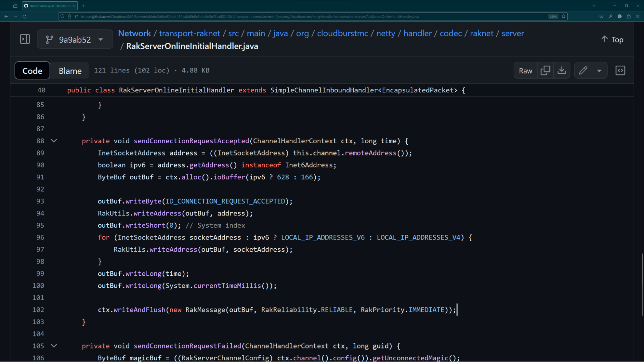This screenshot has height=362, width=644.
Task: Open the edit options dropdown arrow
Action: click(x=599, y=70)
